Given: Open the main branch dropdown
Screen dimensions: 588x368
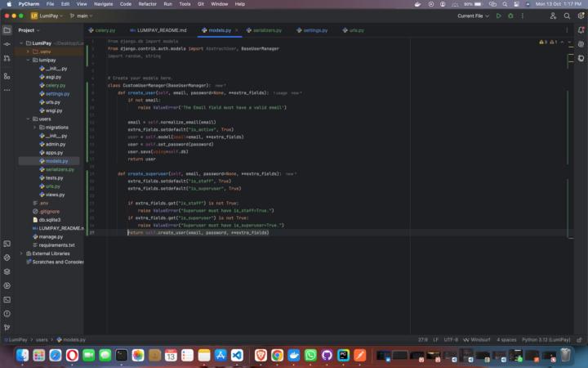Looking at the screenshot, I should [81, 16].
